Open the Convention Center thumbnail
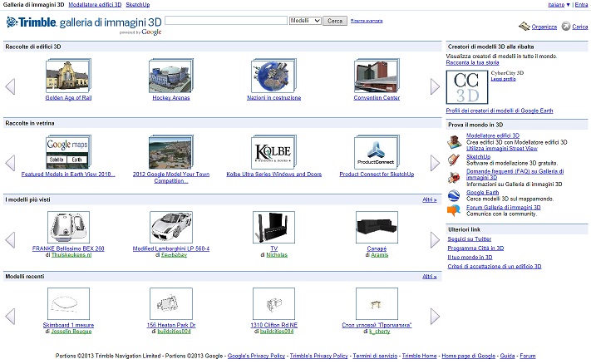The height and width of the screenshot is (364, 591). pyautogui.click(x=377, y=76)
